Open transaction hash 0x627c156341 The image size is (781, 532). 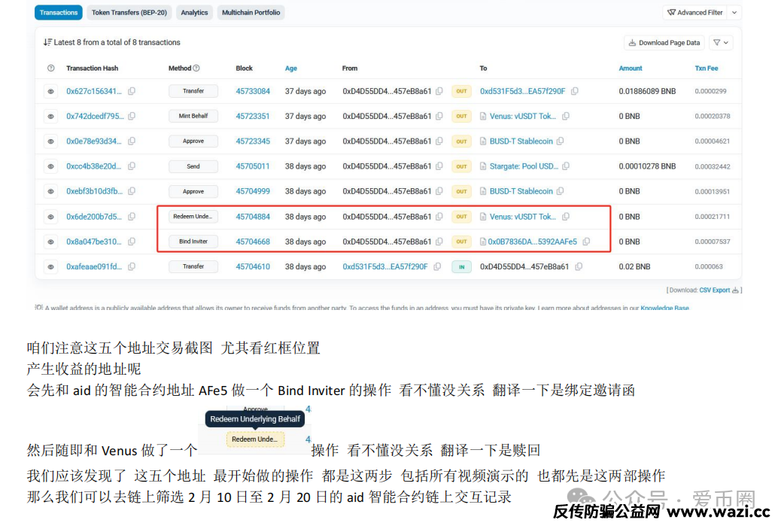[x=93, y=91]
